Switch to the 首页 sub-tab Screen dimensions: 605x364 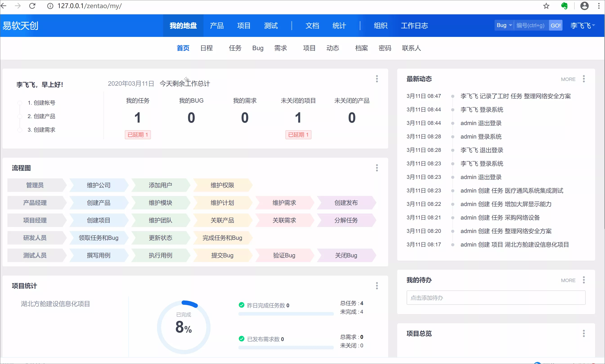[x=183, y=48]
